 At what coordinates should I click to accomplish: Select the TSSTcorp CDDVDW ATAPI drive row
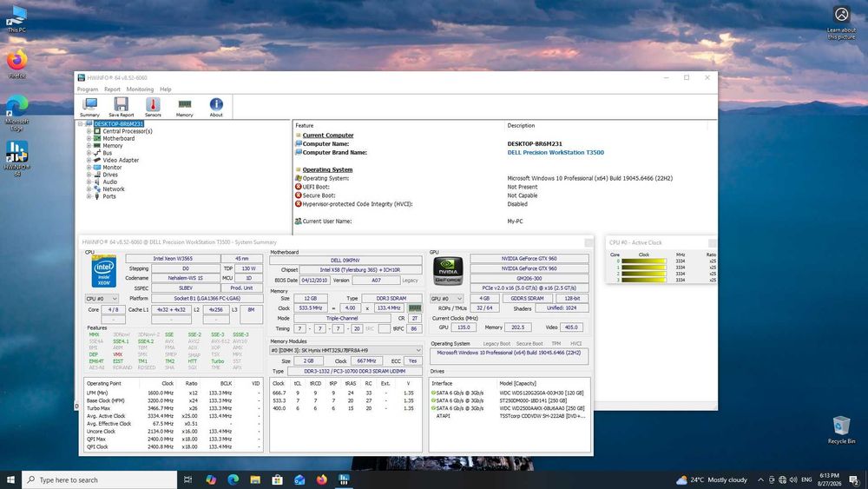click(509, 416)
